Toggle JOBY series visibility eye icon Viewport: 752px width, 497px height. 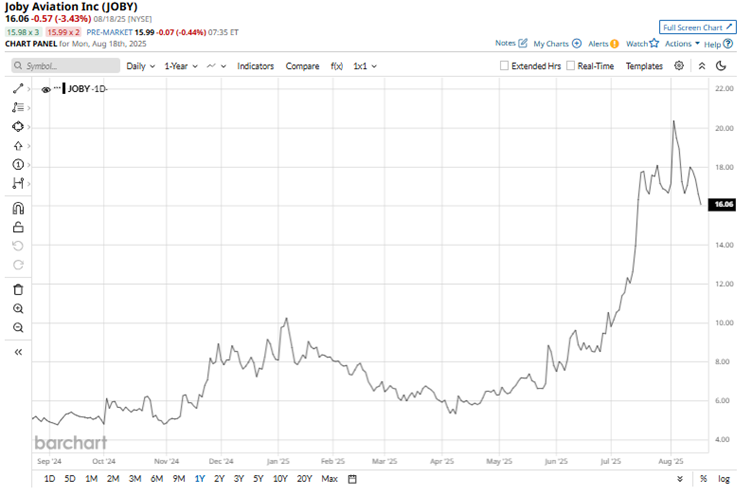point(46,90)
